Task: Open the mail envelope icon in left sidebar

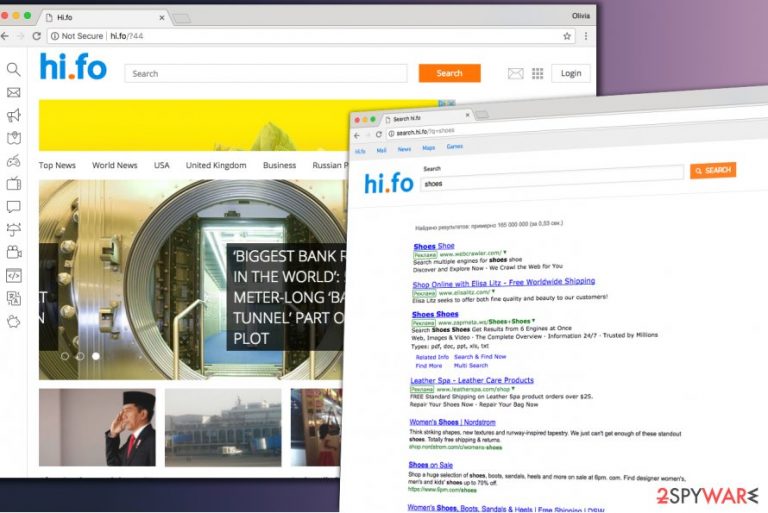Action: tap(14, 93)
